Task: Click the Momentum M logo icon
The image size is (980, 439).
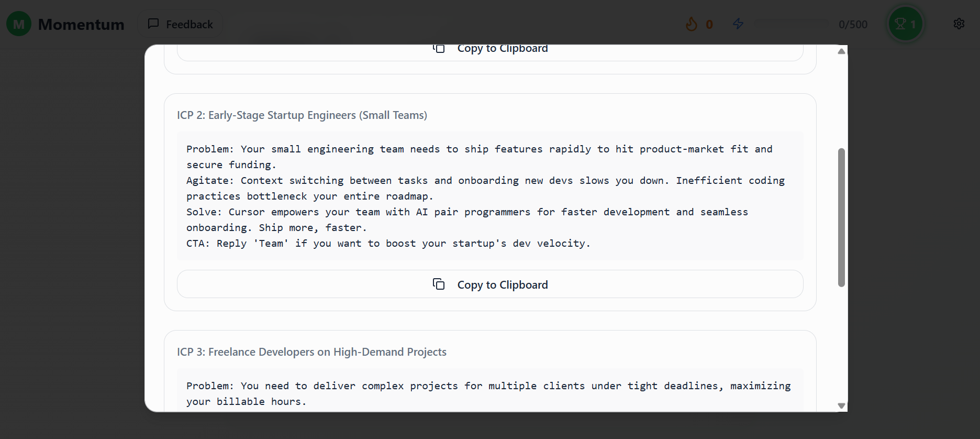Action: (x=19, y=24)
